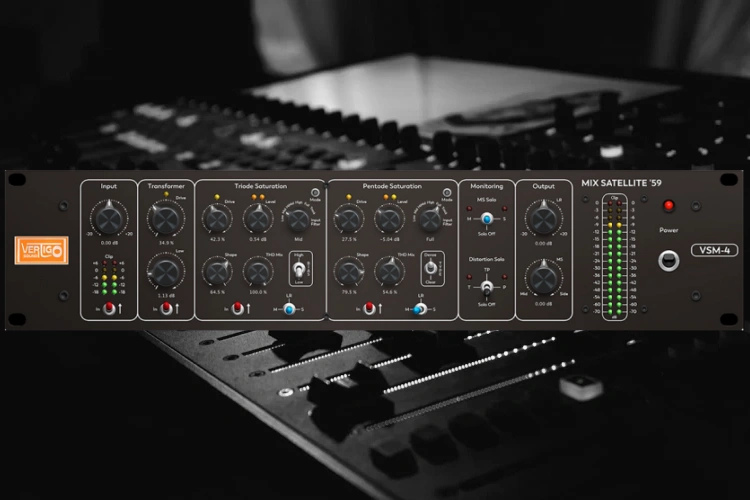Click the Pentode -5.04 dB level value
This screenshot has width=750, height=500.
[390, 239]
